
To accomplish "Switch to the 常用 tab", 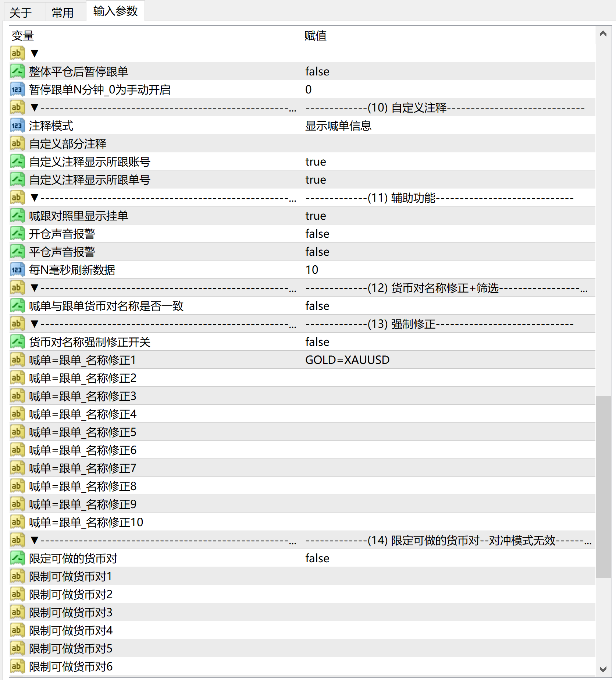I will tap(63, 11).
